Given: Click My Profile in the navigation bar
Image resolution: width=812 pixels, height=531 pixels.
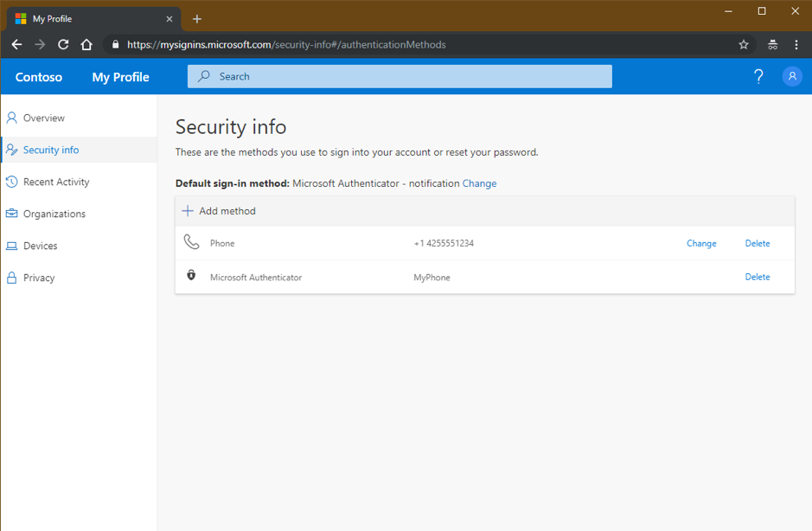Looking at the screenshot, I should 119,77.
